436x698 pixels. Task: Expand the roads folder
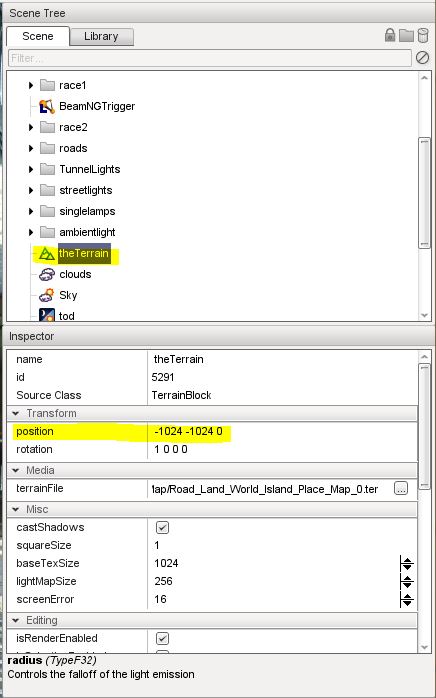tap(31, 148)
